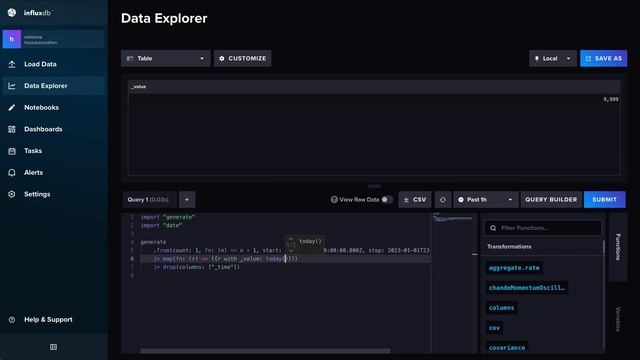The width and height of the screenshot is (640, 360).
Task: Open the Variables side tab
Action: click(x=618, y=319)
